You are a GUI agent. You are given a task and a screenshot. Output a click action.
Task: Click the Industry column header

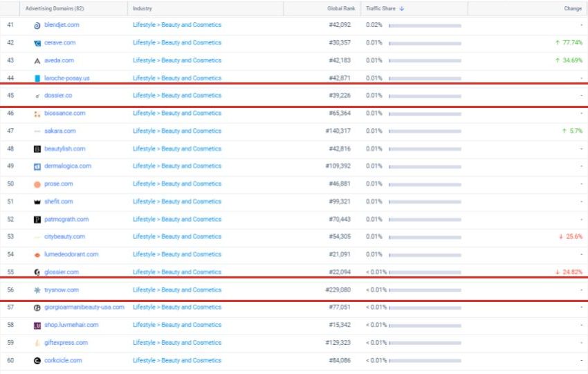(x=142, y=8)
